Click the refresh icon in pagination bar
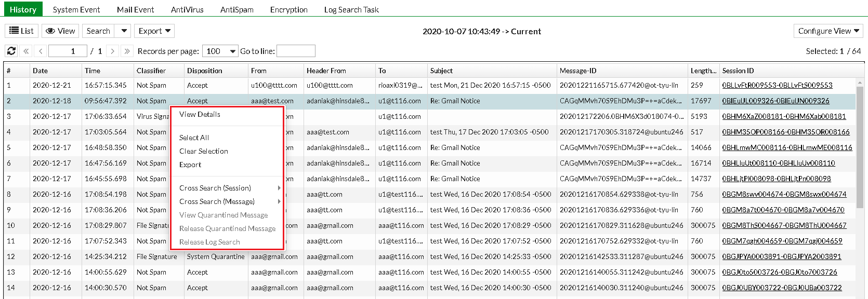The width and height of the screenshot is (868, 299). pos(11,51)
